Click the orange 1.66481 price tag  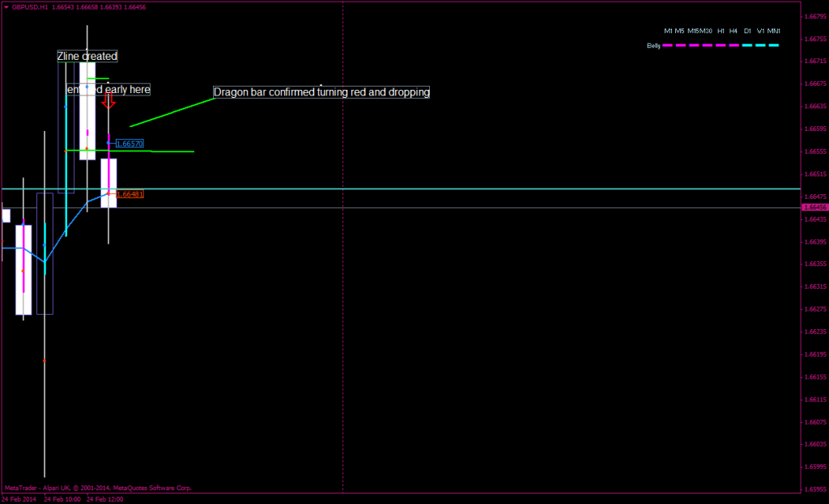tap(129, 194)
